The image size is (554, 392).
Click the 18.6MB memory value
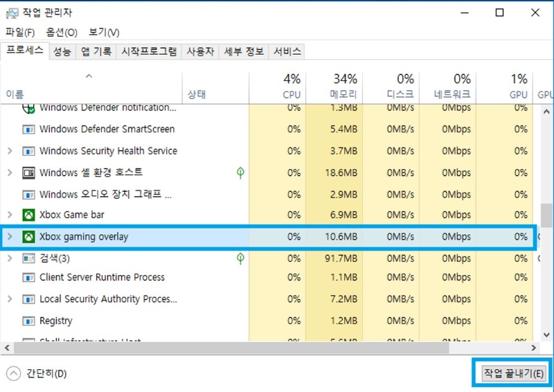pyautogui.click(x=341, y=173)
